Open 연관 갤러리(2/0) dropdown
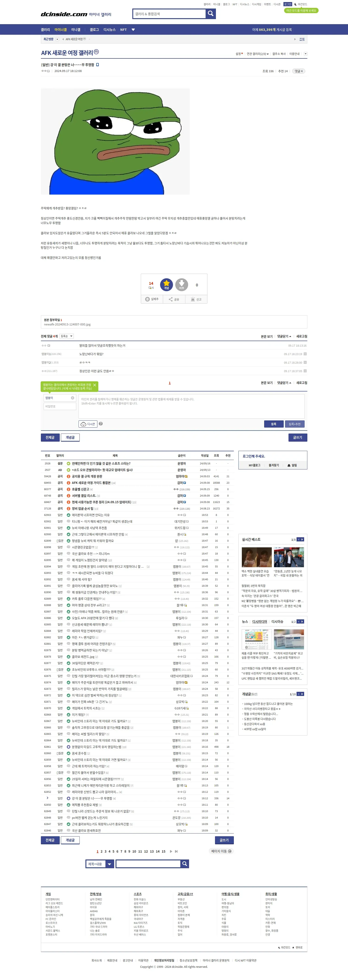Viewport: 348px width, 980px height. click(x=257, y=54)
